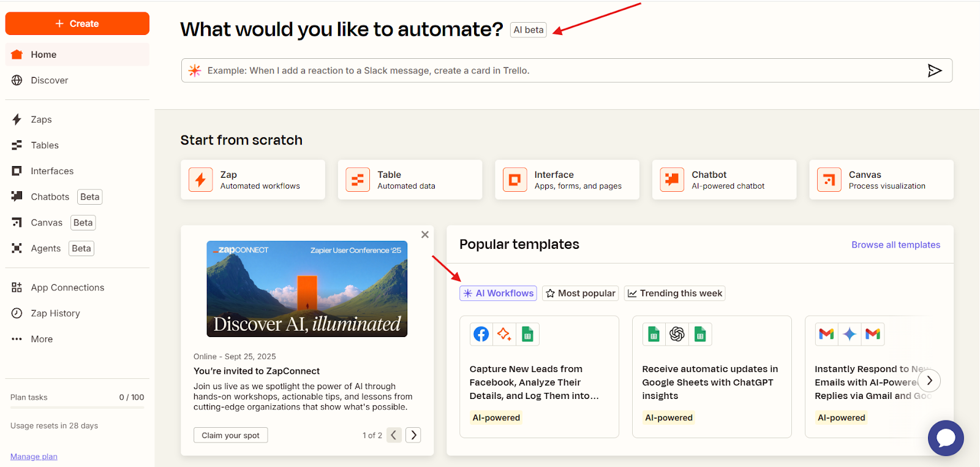The image size is (980, 467).
Task: Click the Browse all templates link
Action: tap(895, 245)
